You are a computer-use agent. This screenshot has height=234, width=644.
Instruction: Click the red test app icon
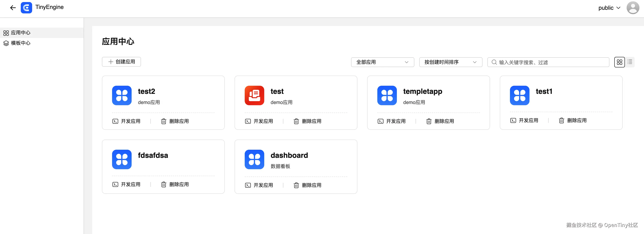[x=254, y=95]
